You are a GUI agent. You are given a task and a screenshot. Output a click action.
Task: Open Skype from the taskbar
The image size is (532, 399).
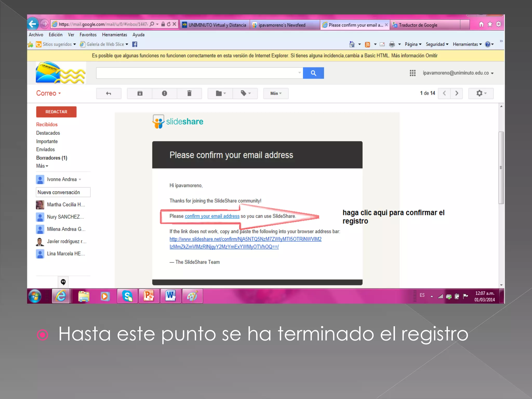127,296
